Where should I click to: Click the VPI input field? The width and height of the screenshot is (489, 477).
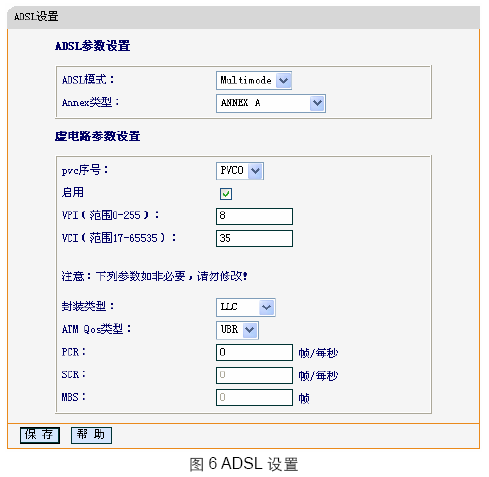[x=254, y=216]
